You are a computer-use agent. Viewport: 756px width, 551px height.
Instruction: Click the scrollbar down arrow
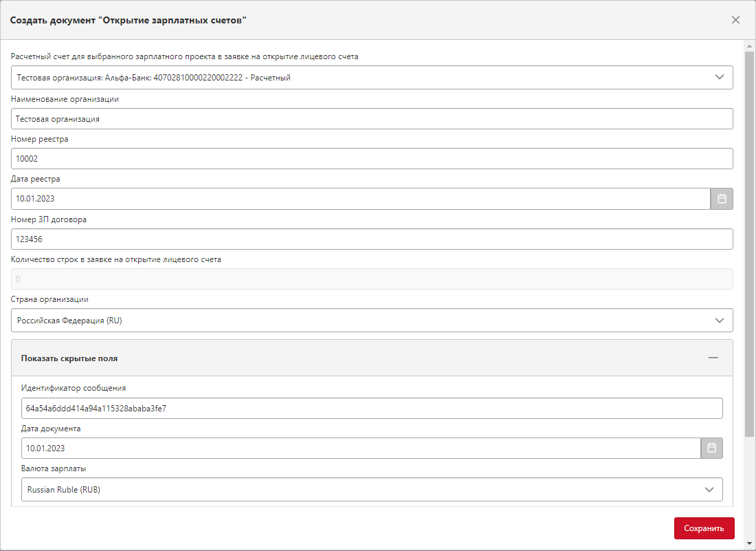click(749, 543)
